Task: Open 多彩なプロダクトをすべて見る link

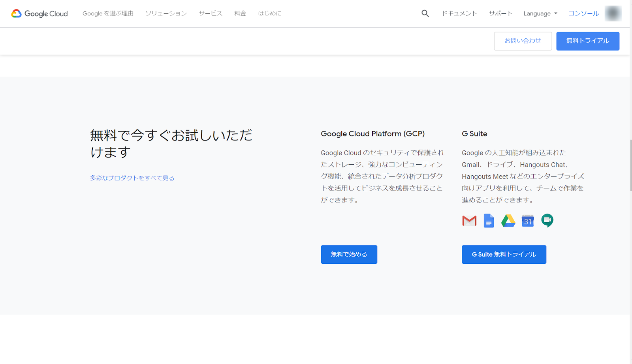Action: pyautogui.click(x=132, y=178)
